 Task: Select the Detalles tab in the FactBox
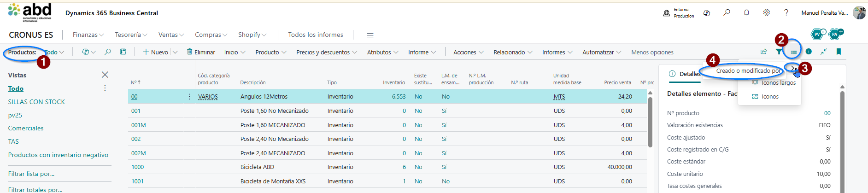point(685,74)
